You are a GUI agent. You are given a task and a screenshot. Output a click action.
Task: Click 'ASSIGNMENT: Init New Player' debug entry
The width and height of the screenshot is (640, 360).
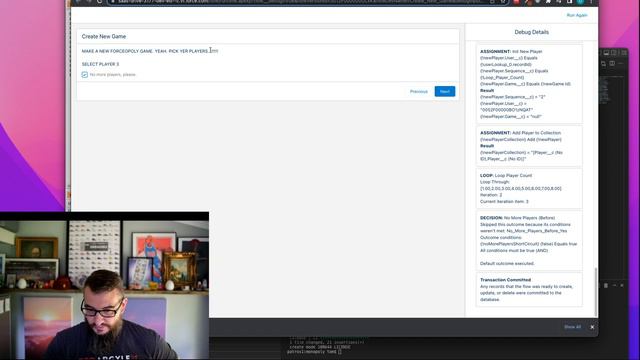(x=529, y=84)
